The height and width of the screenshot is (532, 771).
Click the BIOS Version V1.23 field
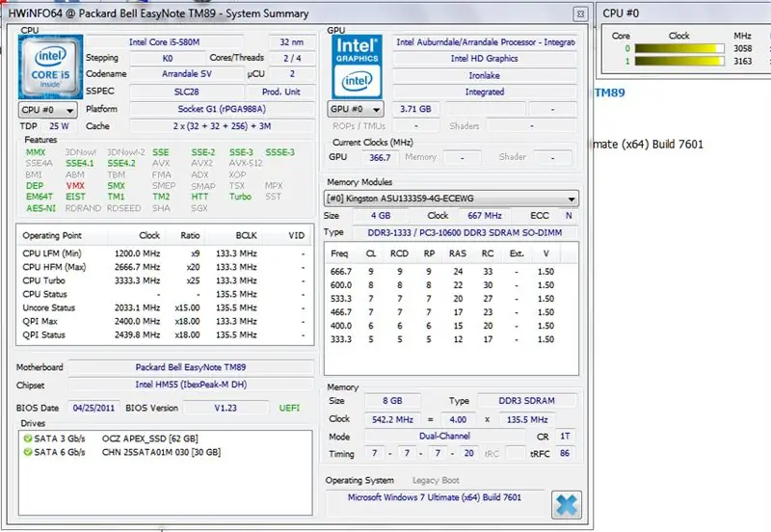tap(226, 408)
